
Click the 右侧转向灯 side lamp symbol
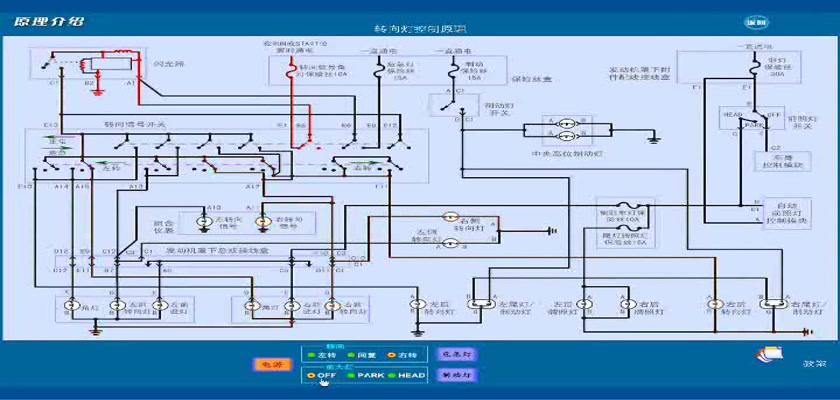449,216
